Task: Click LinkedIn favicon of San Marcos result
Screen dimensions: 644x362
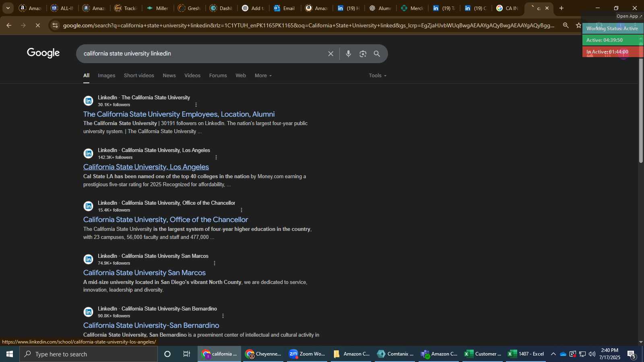Action: [x=89, y=259]
